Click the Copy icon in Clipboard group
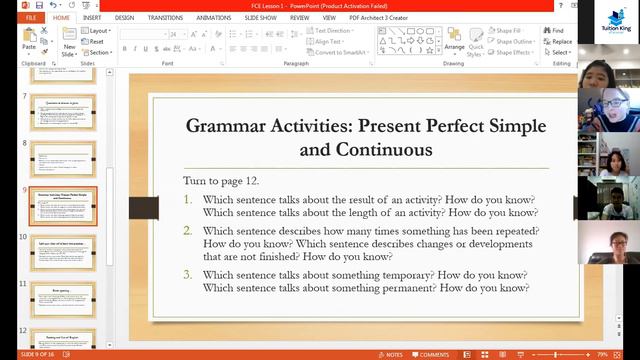This screenshot has width=640, height=360. (44, 41)
